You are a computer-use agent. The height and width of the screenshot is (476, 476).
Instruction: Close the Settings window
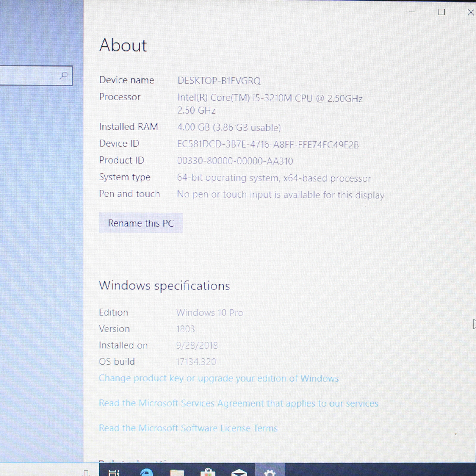pyautogui.click(x=471, y=12)
